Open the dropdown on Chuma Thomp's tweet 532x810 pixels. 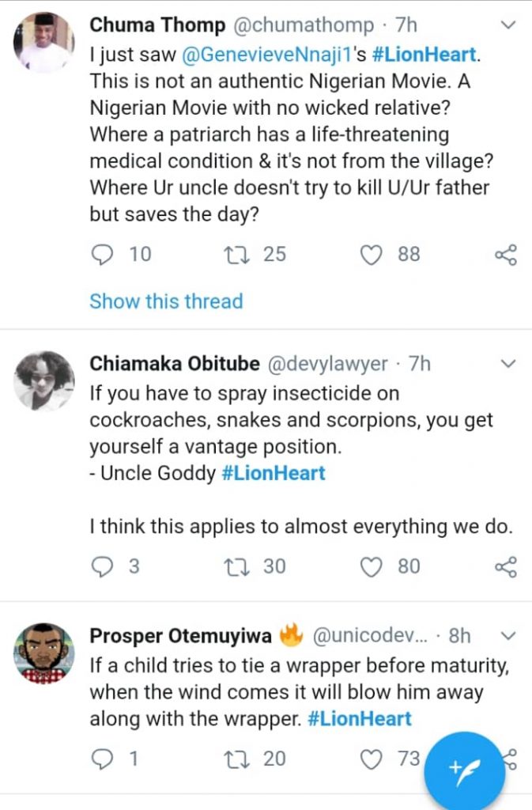pyautogui.click(x=508, y=26)
